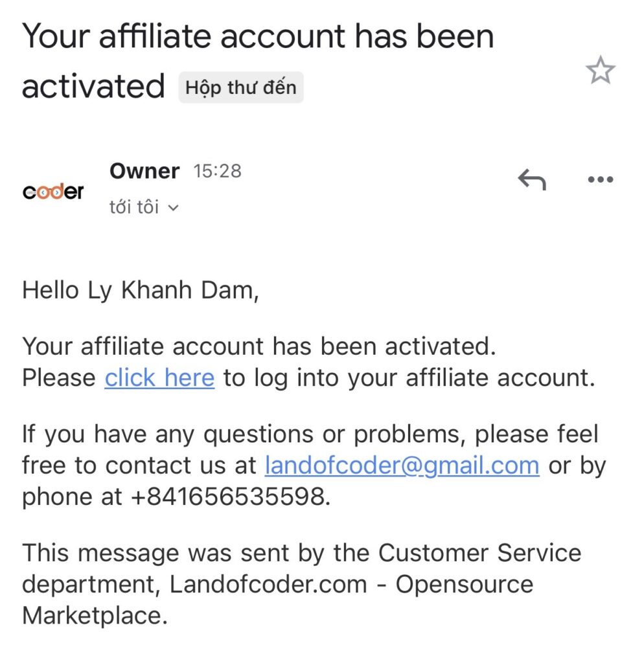644x663 pixels.
Task: Tap the coder sender avatar logo
Action: tap(53, 192)
